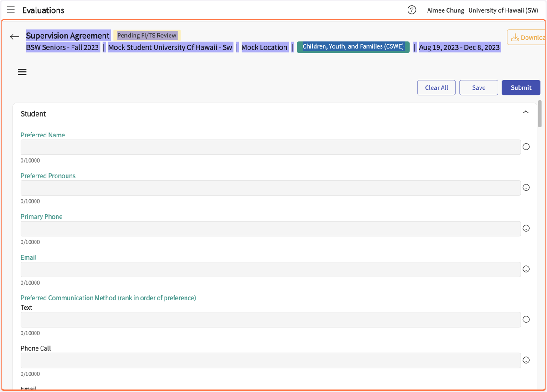The image size is (547, 392).
Task: Show info icon for Text communication field
Action: 526,320
